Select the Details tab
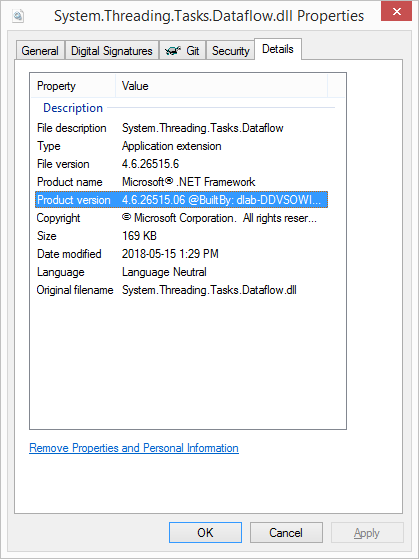The width and height of the screenshot is (419, 559). tap(278, 49)
